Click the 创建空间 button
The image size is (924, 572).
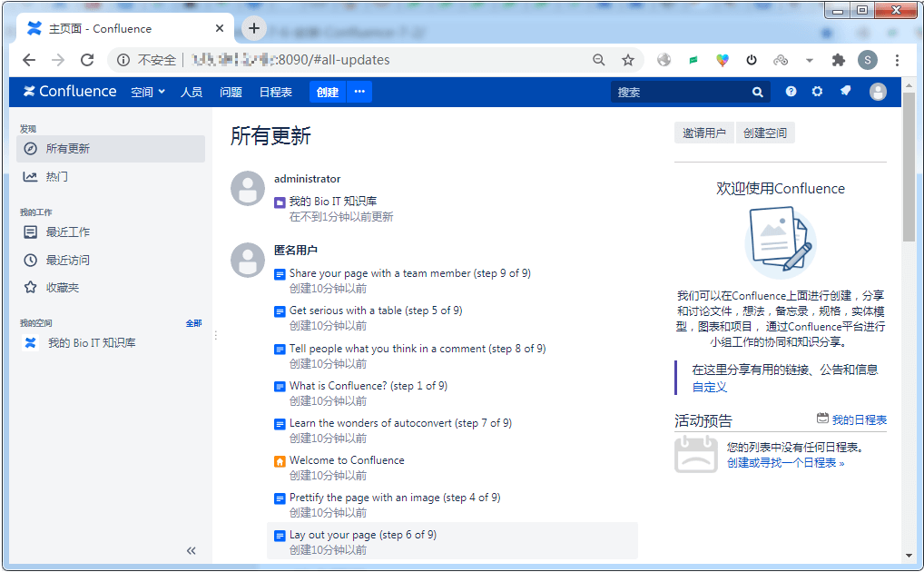[x=765, y=133]
